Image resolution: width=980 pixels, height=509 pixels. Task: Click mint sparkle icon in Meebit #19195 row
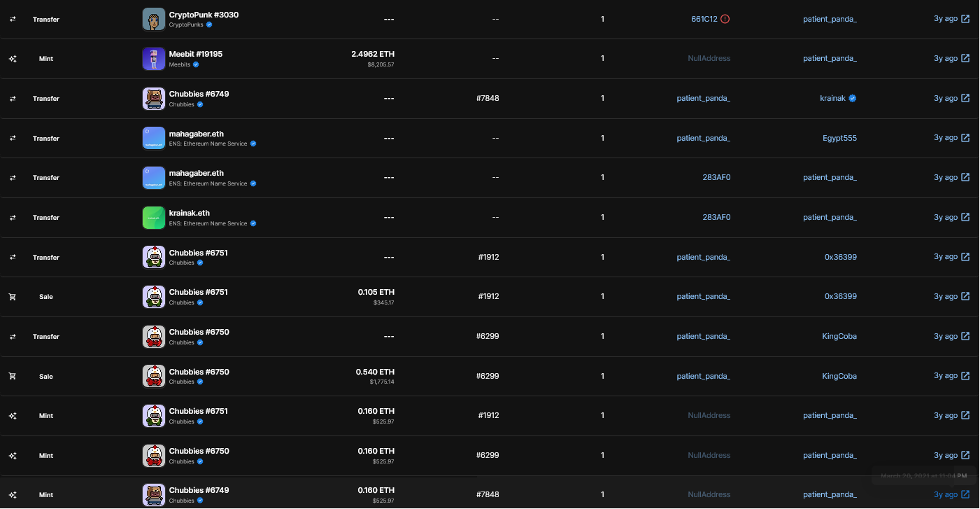tap(13, 59)
